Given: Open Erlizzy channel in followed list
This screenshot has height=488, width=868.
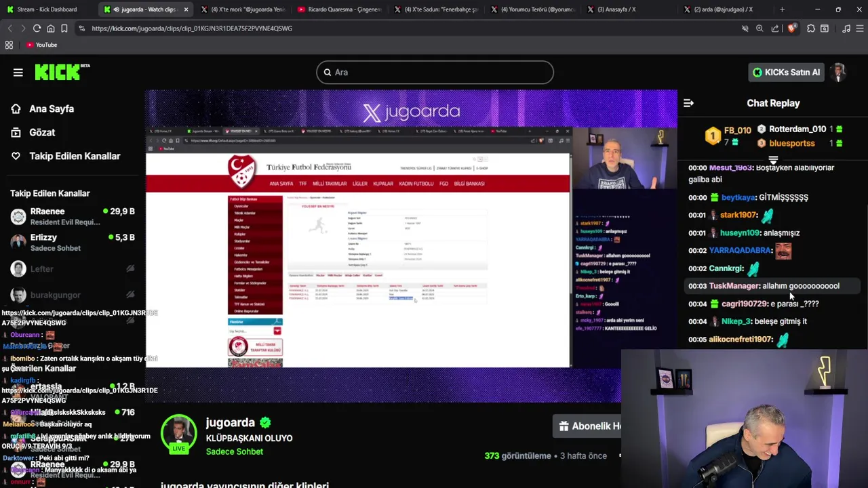Looking at the screenshot, I should pos(73,243).
